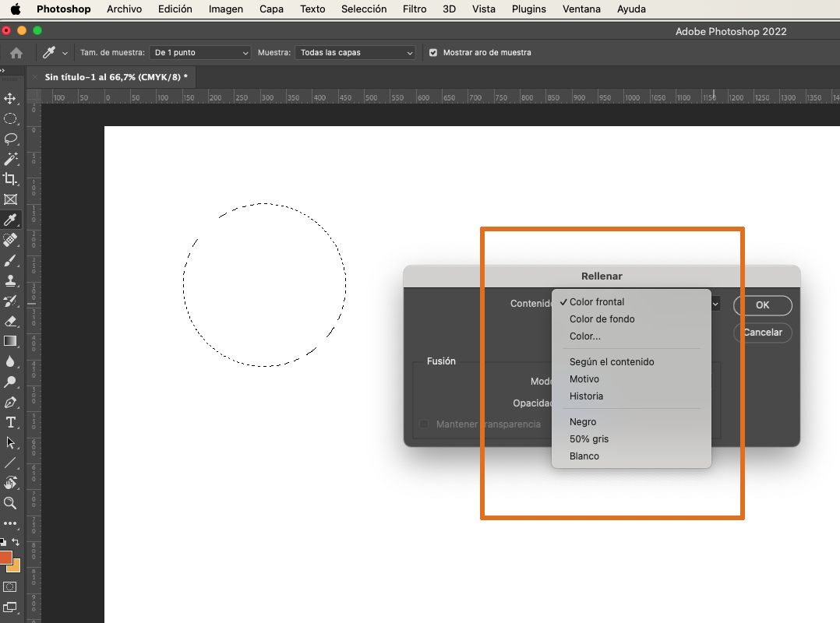This screenshot has height=623, width=840.
Task: Select the Eyedropper tool in toolbar
Action: (x=10, y=220)
